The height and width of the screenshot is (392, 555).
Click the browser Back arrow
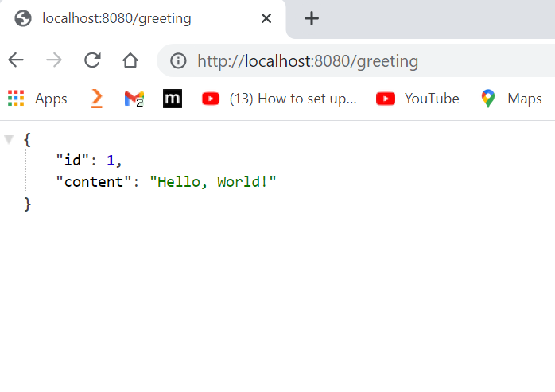[x=16, y=60]
